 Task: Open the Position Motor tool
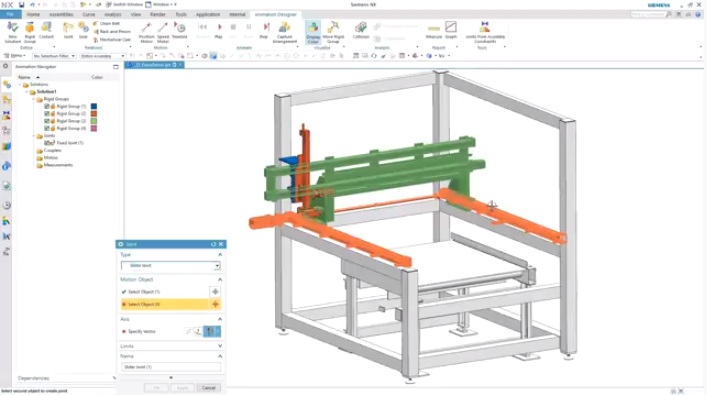point(147,32)
